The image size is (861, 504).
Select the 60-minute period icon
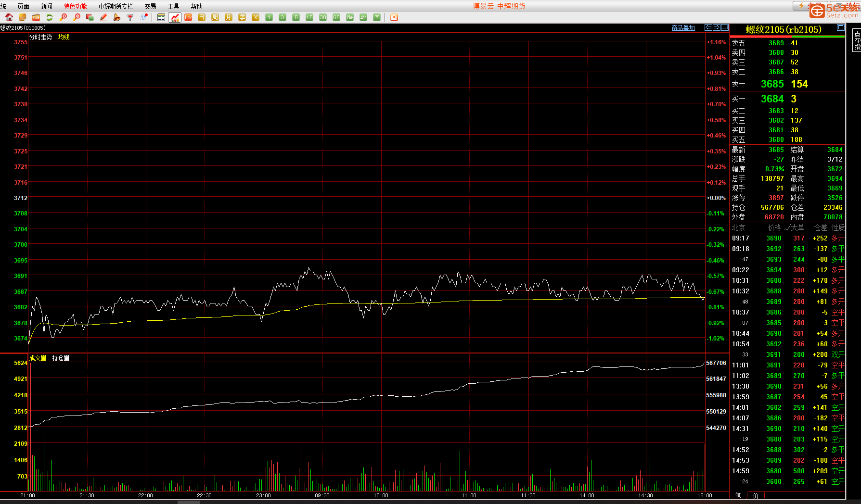(x=336, y=17)
